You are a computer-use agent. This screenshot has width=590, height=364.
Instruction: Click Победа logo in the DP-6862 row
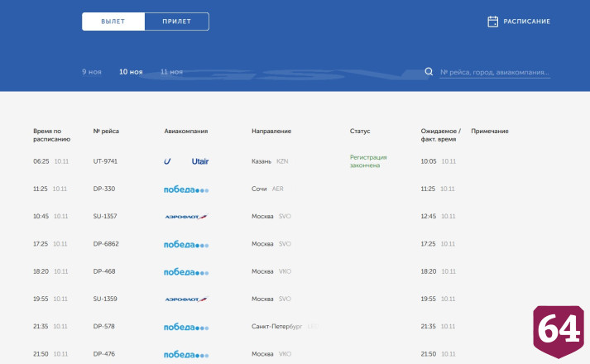tap(186, 244)
